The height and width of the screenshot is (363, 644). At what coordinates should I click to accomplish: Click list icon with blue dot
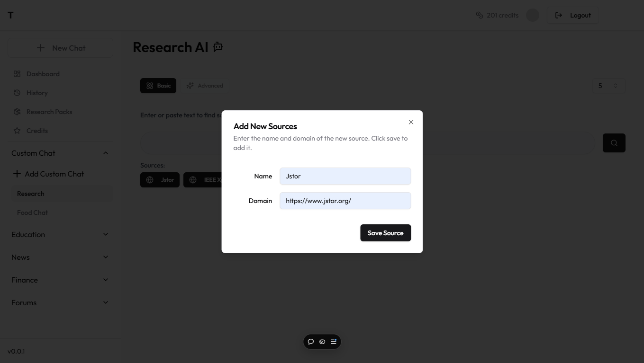point(334,342)
